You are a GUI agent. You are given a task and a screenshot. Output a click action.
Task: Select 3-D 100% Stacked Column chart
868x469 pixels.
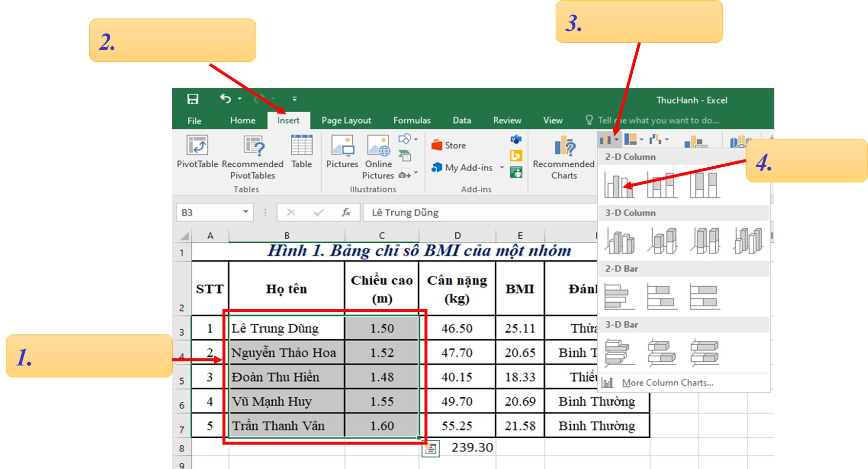coord(705,240)
